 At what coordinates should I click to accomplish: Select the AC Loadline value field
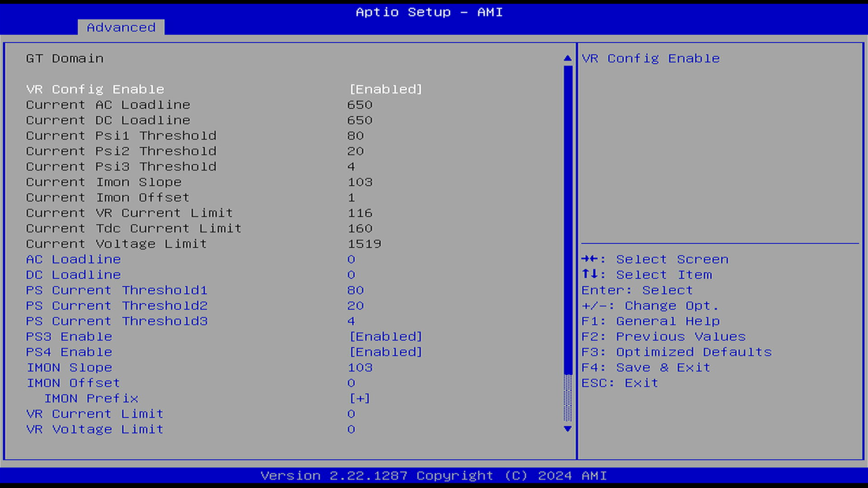click(x=351, y=259)
